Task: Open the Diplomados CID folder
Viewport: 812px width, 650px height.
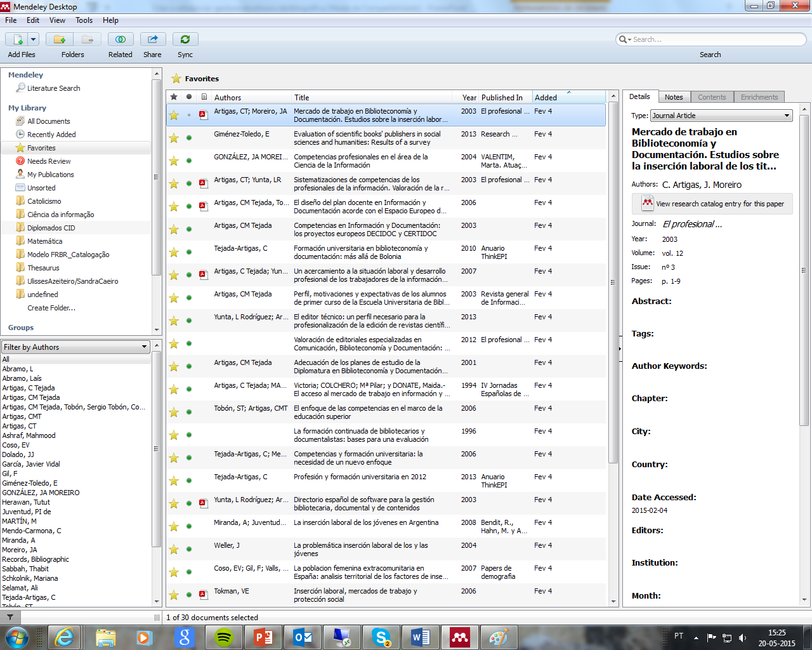Action: pyautogui.click(x=51, y=228)
